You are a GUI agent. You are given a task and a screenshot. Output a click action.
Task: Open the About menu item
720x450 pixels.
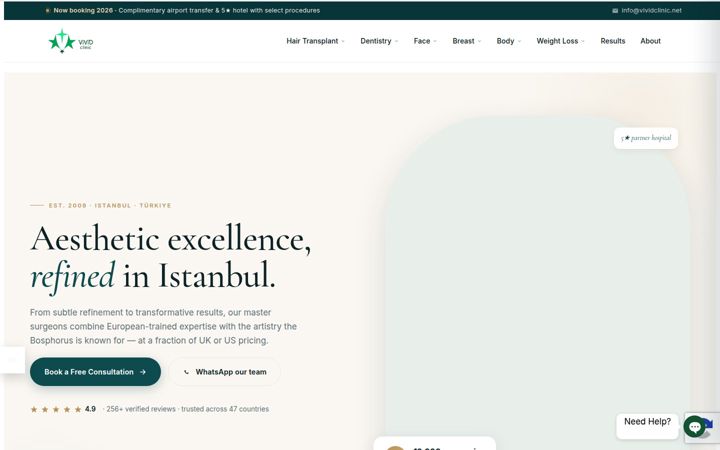[650, 41]
